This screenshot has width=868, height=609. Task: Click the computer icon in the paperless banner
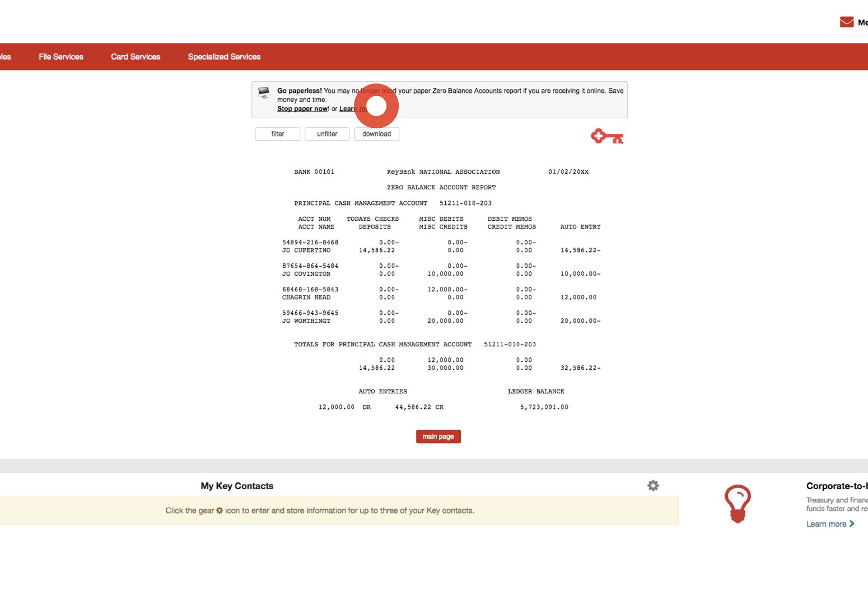click(x=264, y=93)
